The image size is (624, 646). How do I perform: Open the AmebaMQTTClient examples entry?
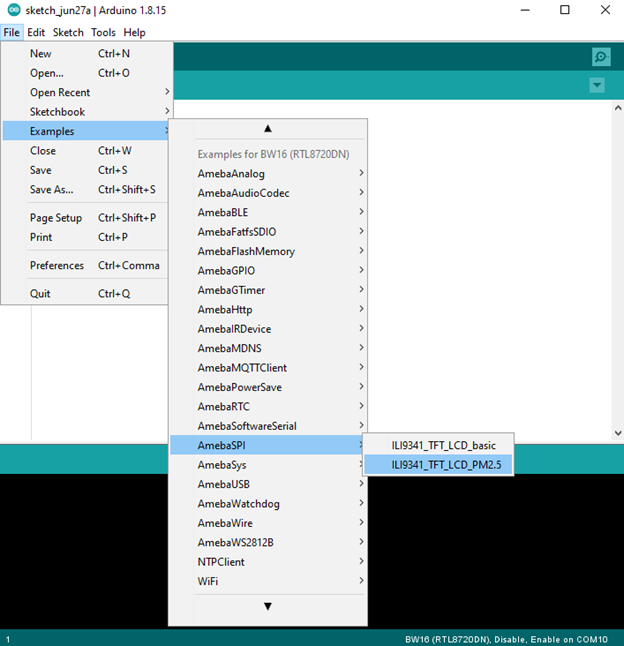[268, 367]
